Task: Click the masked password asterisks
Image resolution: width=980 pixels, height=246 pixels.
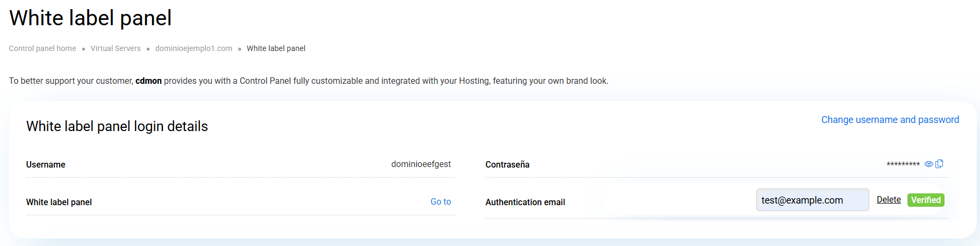Action: pos(903,165)
